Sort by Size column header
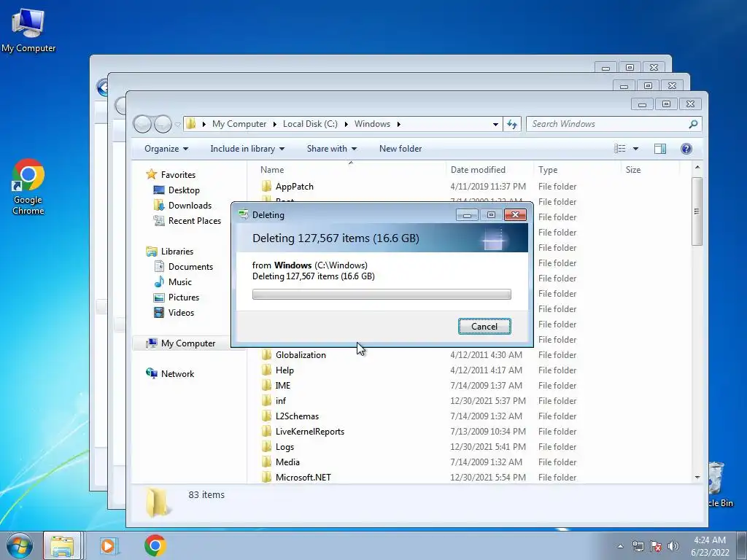Viewport: 747px width, 560px height. 650,170
